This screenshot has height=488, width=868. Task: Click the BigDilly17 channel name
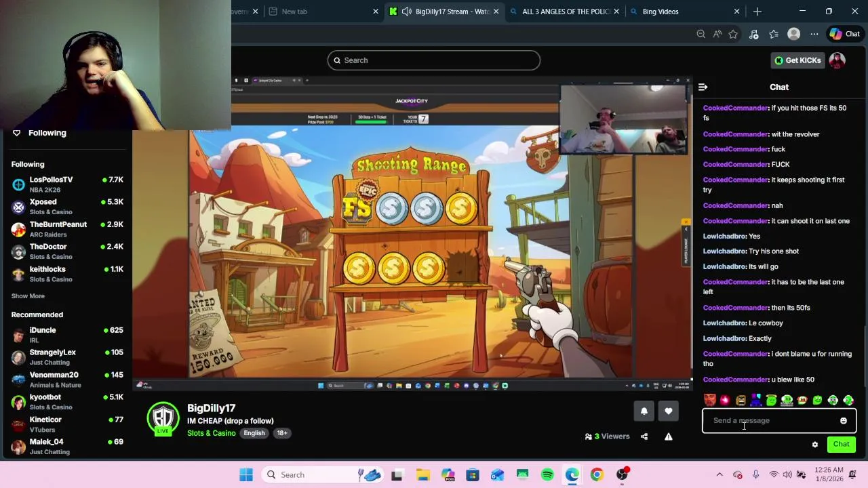click(212, 408)
